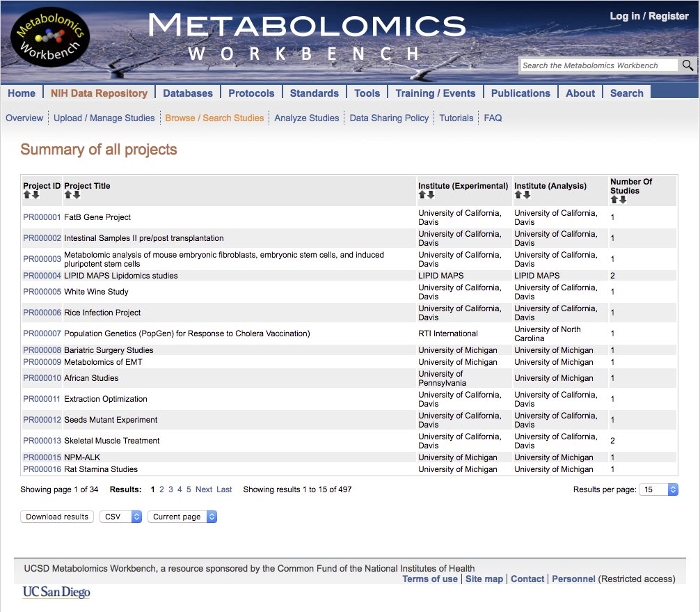Open project PR000004 LIPID MAPS
The height and width of the screenshot is (612, 700).
42,276
